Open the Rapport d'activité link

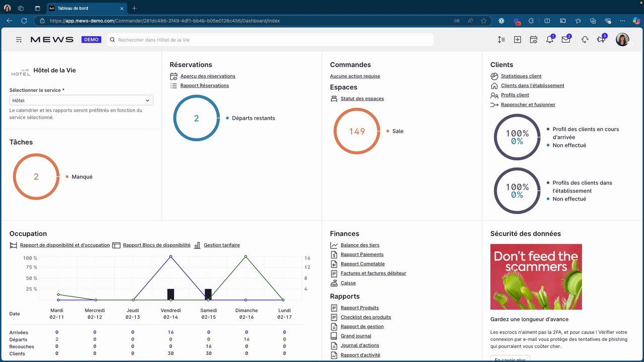pos(361,355)
